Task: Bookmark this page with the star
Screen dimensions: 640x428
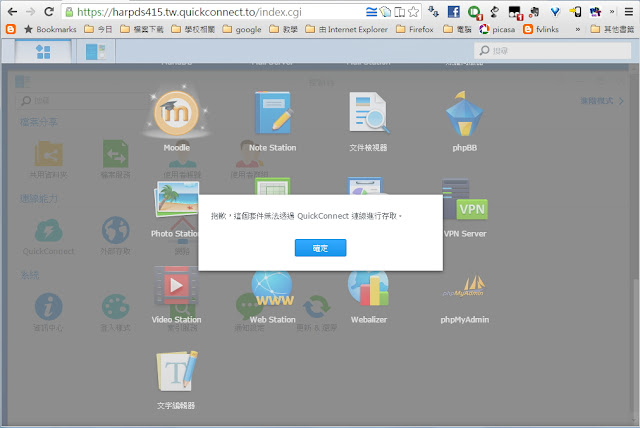Action: [413, 12]
